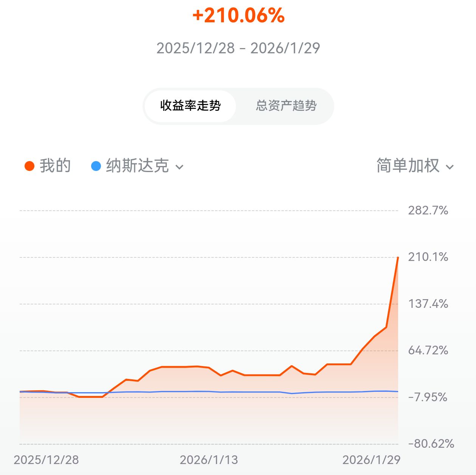Click the 2025/12/28 - 2026/1/29 date range

238,48
